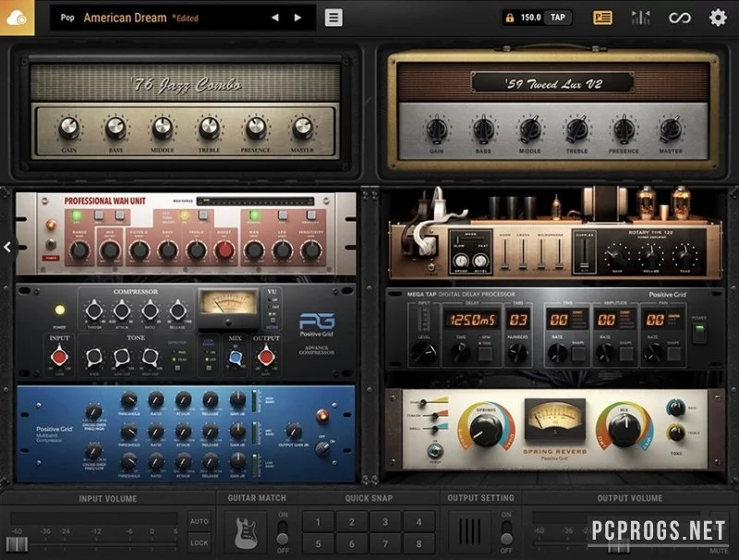
Task: Open the ToneCloud cloud icon
Action: tap(17, 18)
